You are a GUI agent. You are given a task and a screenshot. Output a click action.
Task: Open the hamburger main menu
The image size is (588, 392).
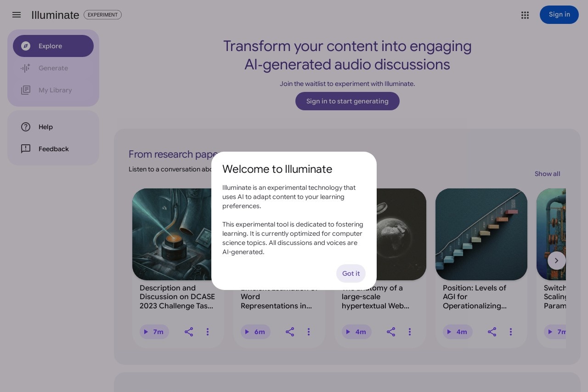17,15
